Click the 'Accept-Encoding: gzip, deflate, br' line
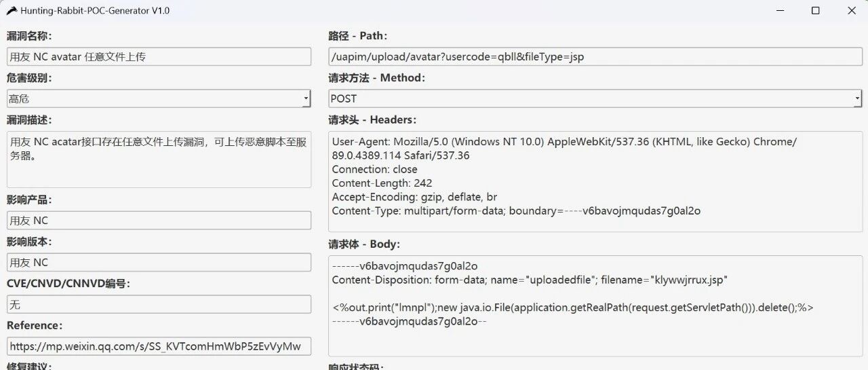The image size is (868, 370). coord(414,197)
